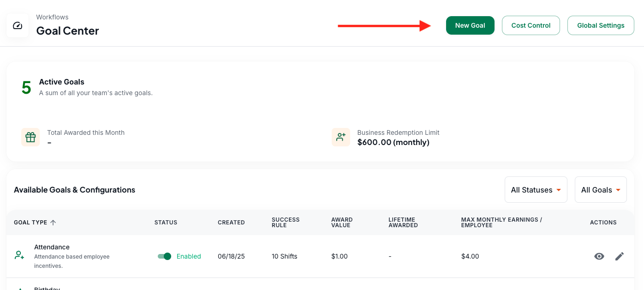Click the $4.00 max monthly earnings
This screenshot has height=290, width=644.
pyautogui.click(x=470, y=256)
